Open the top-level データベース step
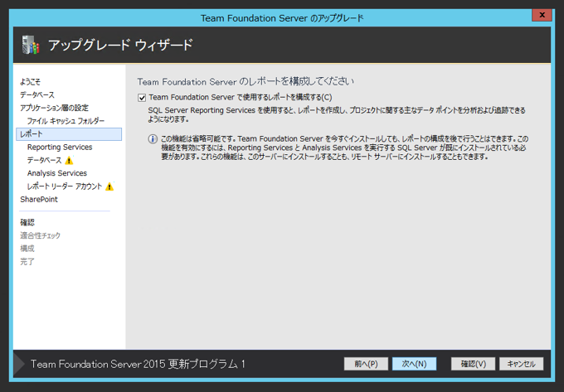Image resolution: width=564 pixels, height=392 pixels. [x=37, y=94]
